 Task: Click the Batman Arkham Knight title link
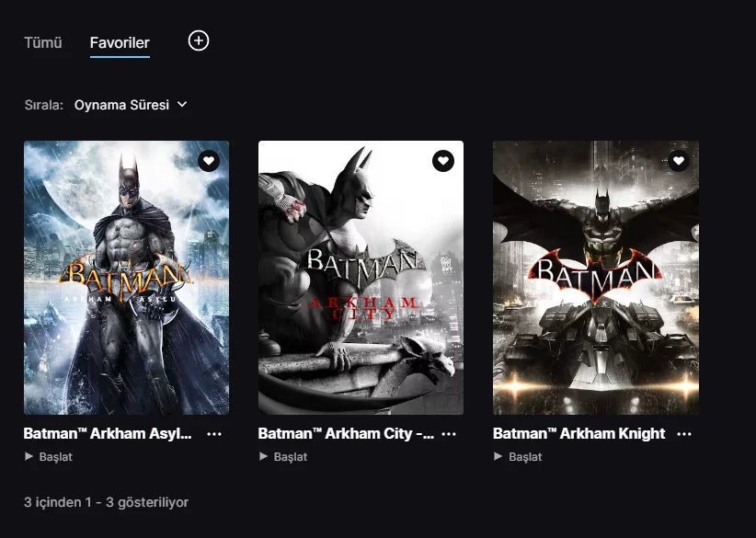pyautogui.click(x=578, y=434)
